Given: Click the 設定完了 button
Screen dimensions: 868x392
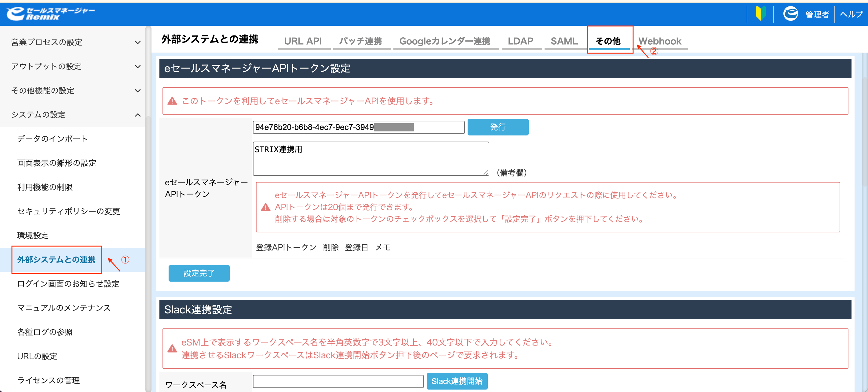Looking at the screenshot, I should [x=199, y=273].
